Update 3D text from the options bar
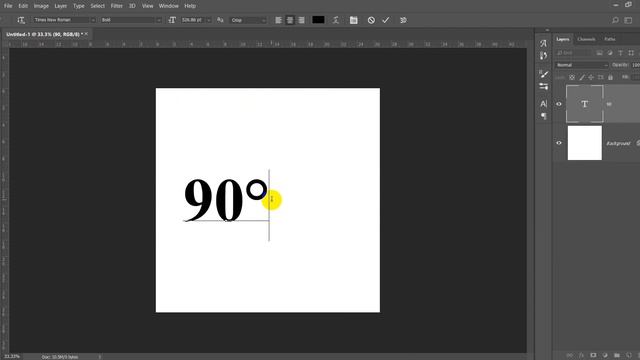The width and height of the screenshot is (640, 360). pos(403,20)
